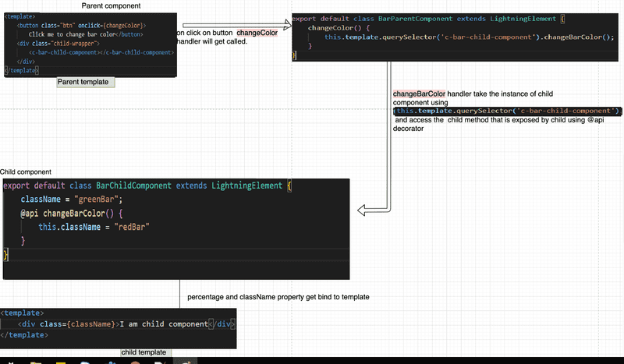The image size is (624, 364).
Task: Click the "@api changeBarColor()" code line
Action: coord(72,214)
